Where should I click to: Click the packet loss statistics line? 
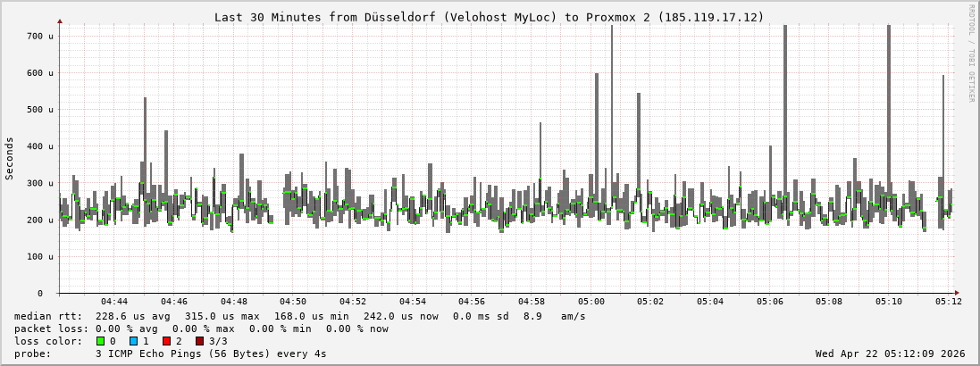pos(202,329)
